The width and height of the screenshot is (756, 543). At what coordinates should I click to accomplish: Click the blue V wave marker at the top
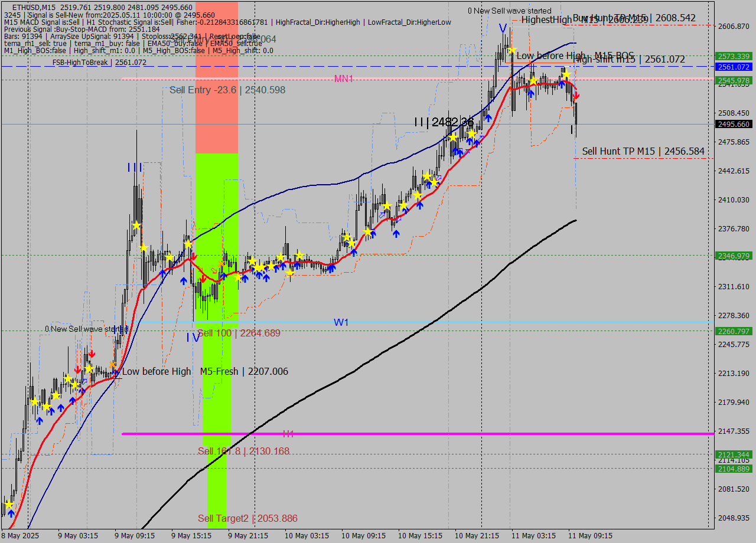pos(502,27)
